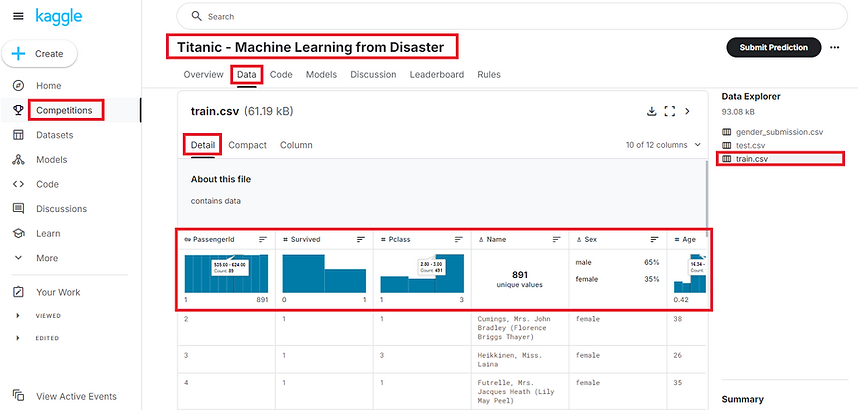
Task: Select the Compact view tab
Action: pyautogui.click(x=247, y=145)
